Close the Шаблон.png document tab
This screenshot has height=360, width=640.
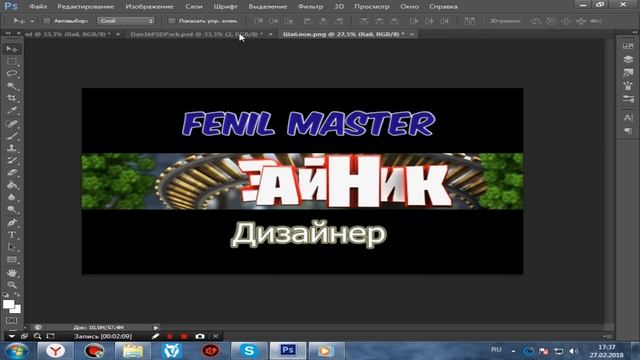412,34
